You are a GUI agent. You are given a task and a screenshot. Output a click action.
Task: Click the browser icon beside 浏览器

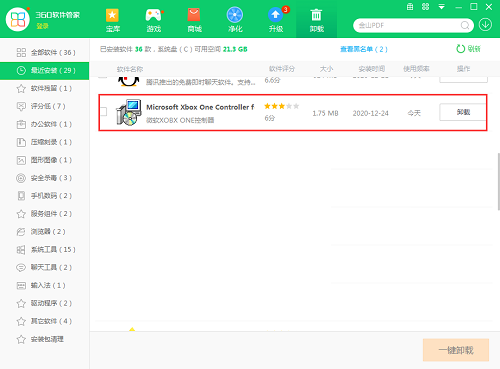point(21,232)
